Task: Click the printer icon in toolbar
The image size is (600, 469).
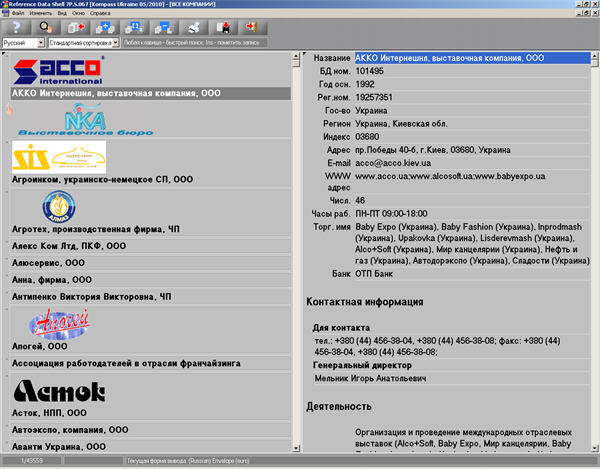Action: [194, 28]
